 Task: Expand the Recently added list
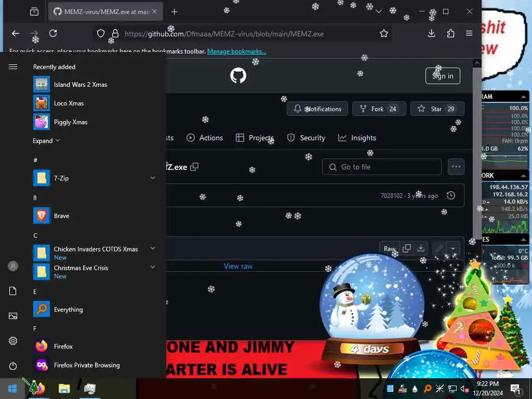pyautogui.click(x=46, y=140)
